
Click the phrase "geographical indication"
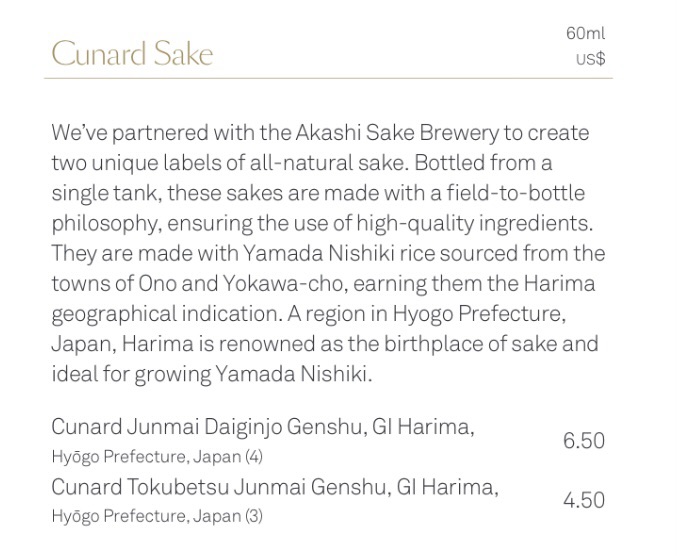pos(166,313)
